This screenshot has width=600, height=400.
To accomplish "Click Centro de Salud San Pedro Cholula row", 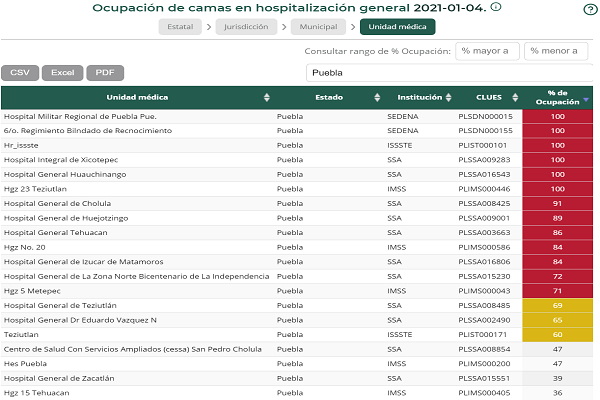I will pos(297,349).
